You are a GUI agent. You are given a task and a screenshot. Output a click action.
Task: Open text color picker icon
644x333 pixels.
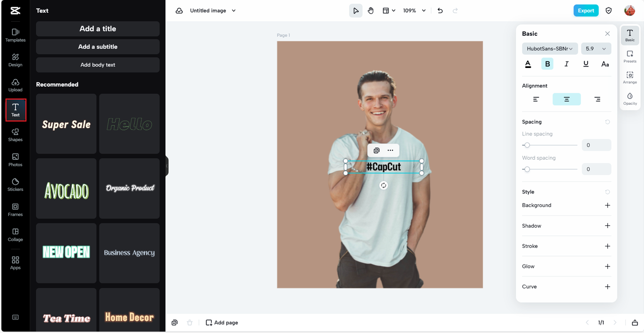[x=528, y=64]
